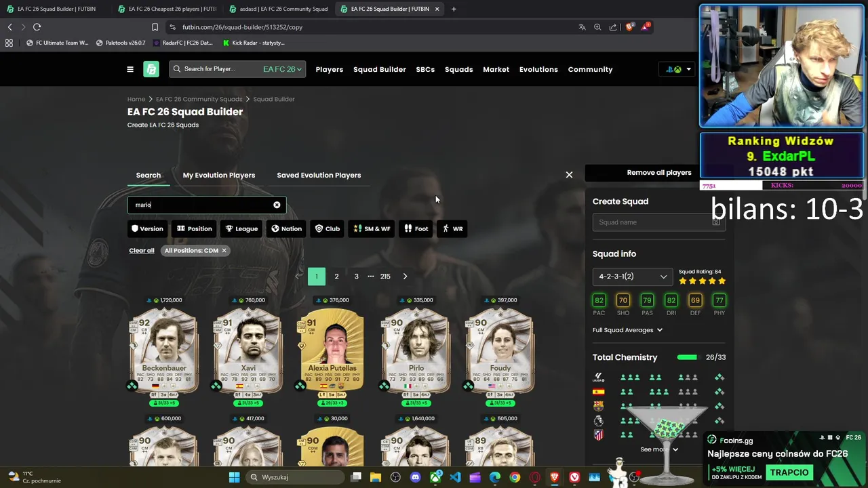This screenshot has height=488, width=868.
Task: Open the Club filter
Action: (328, 228)
